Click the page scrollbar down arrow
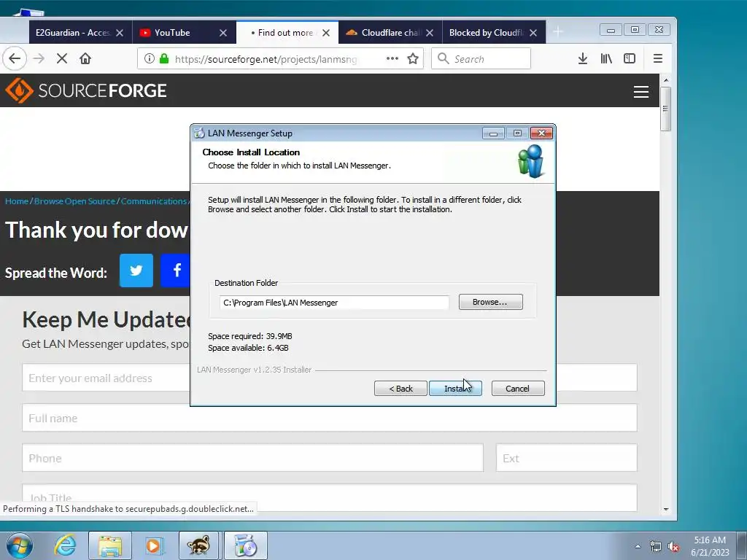Image resolution: width=747 pixels, height=560 pixels. tap(666, 509)
